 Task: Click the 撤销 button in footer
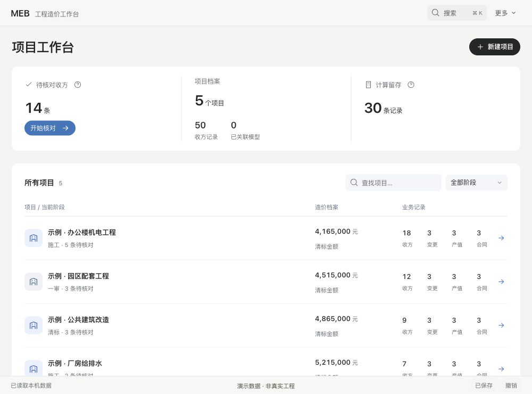(x=511, y=385)
